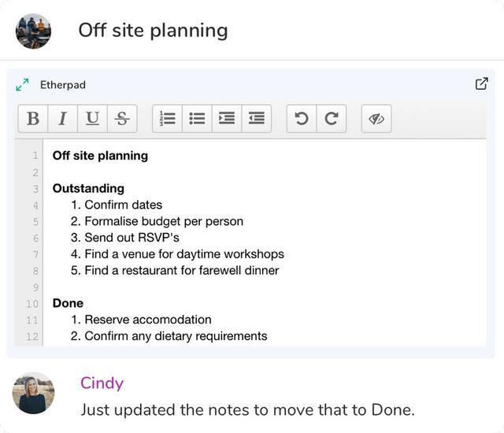Open Cindy's name link

coord(102,383)
